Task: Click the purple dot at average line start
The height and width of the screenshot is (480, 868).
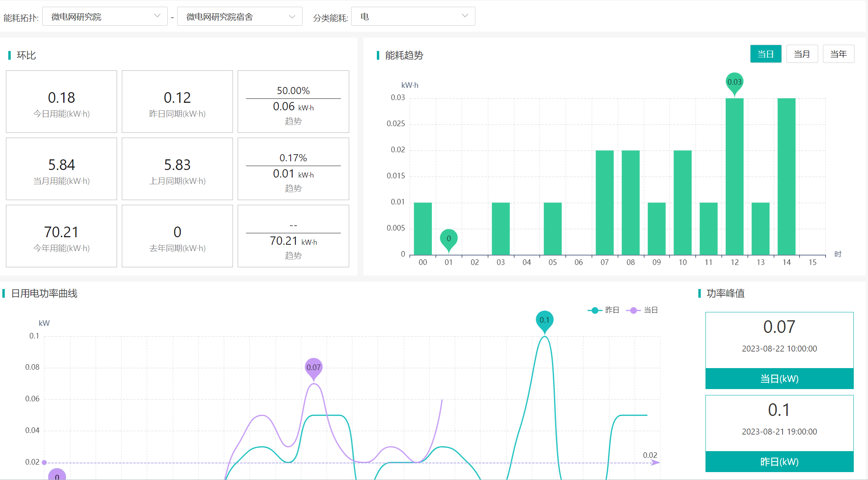Action: 44,463
